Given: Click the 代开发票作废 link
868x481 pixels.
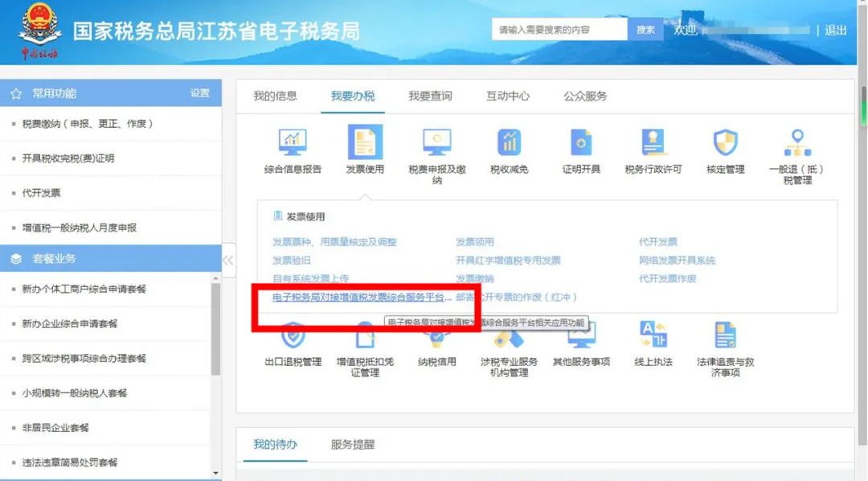Looking at the screenshot, I should pyautogui.click(x=668, y=279).
